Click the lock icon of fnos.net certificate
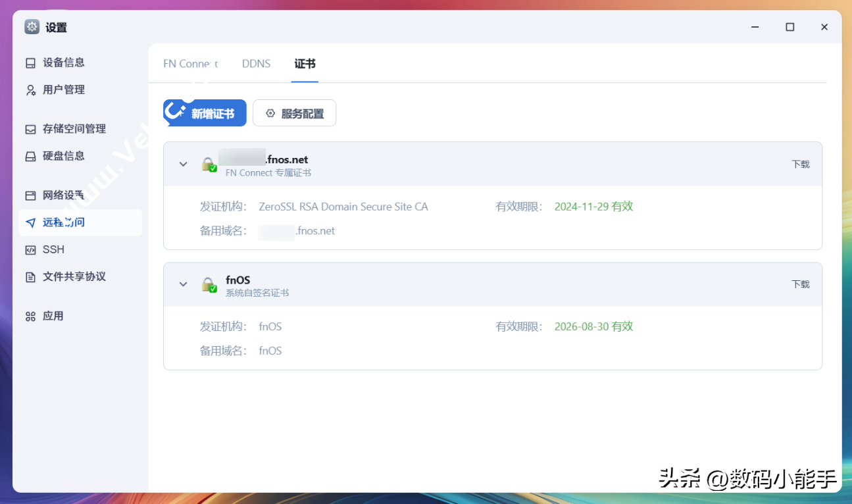Screen dimensions: 852x504 click(x=209, y=164)
